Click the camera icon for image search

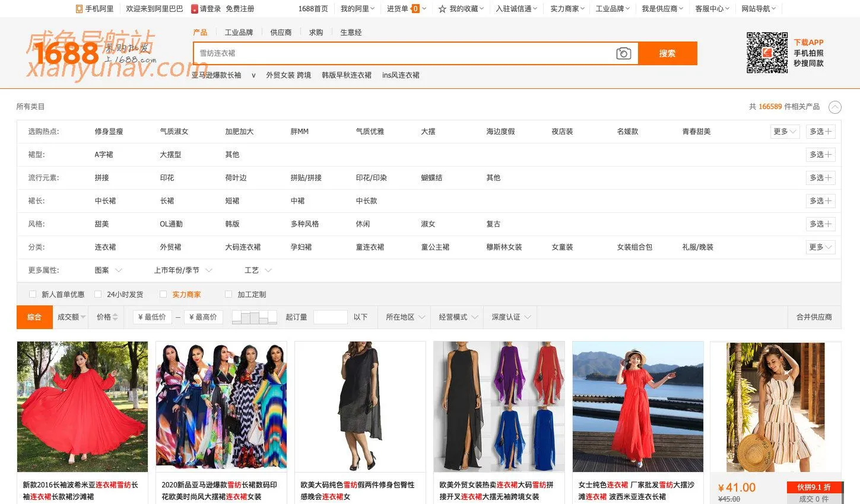click(x=623, y=53)
